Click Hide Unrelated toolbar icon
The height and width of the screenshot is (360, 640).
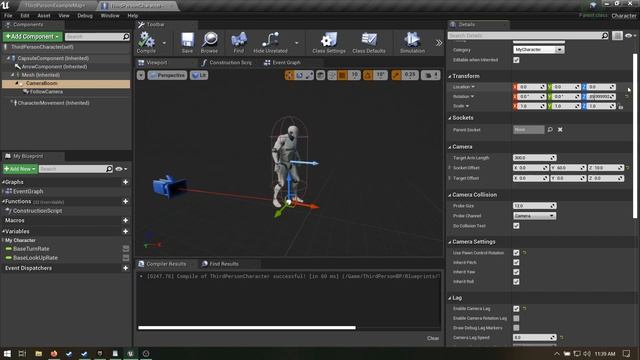(x=270, y=42)
